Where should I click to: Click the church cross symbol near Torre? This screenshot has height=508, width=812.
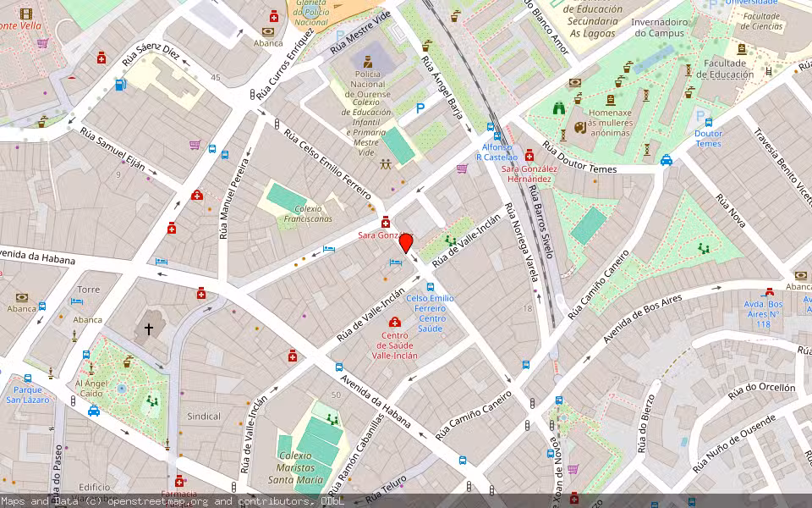click(x=148, y=329)
